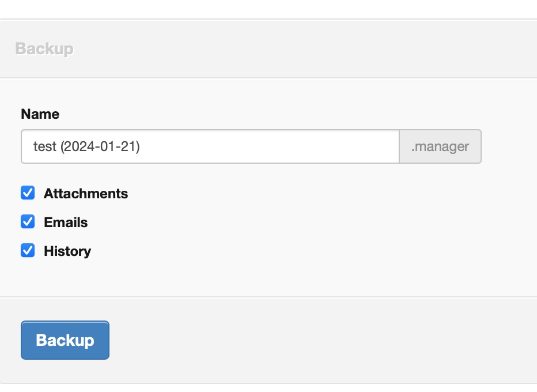Click blank area below History option
537x392 pixels.
click(230, 278)
